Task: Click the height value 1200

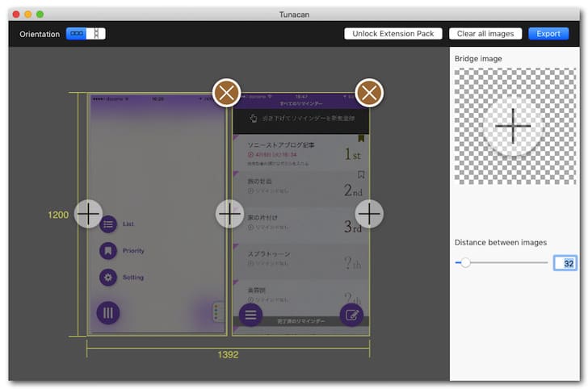Action: point(58,215)
